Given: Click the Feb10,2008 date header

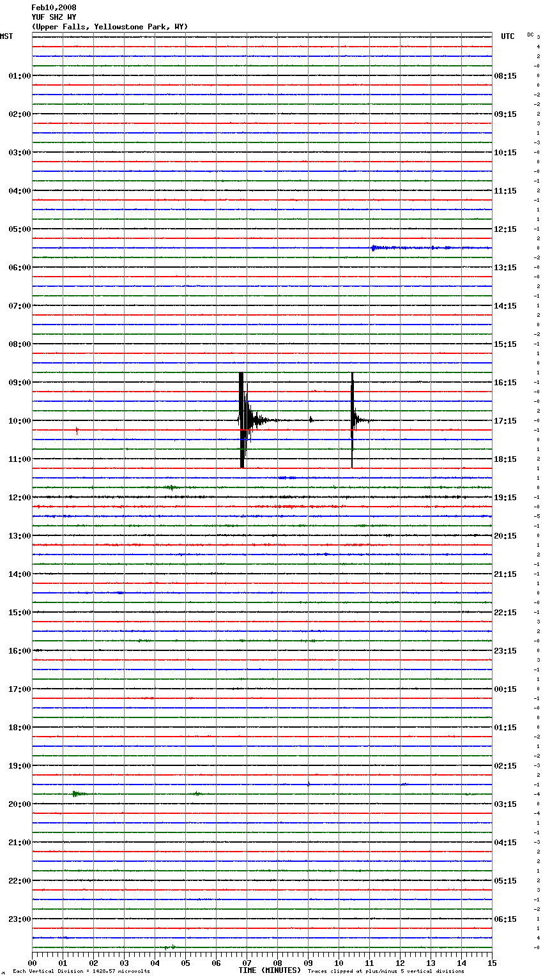Looking at the screenshot, I should (54, 8).
